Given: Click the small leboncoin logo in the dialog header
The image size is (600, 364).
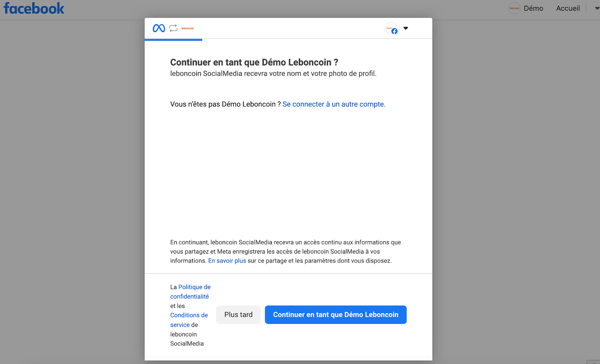Looking at the screenshot, I should tap(187, 28).
